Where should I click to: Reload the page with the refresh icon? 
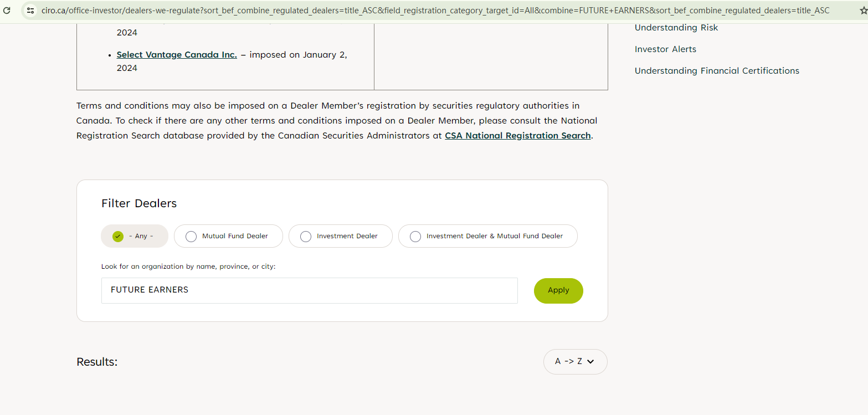click(x=7, y=10)
